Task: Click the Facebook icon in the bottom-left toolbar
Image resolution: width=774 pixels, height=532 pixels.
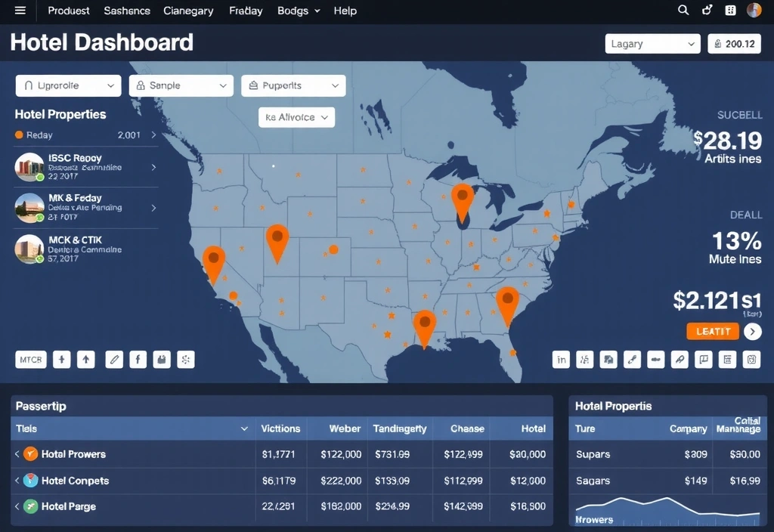Action: click(138, 360)
